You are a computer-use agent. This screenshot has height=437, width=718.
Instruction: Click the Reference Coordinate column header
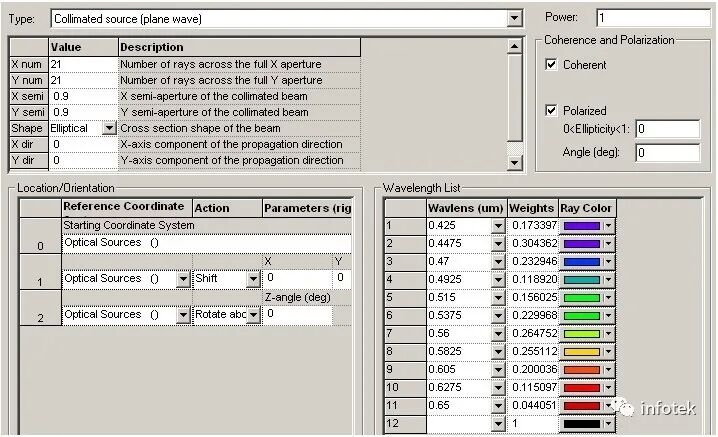127,208
